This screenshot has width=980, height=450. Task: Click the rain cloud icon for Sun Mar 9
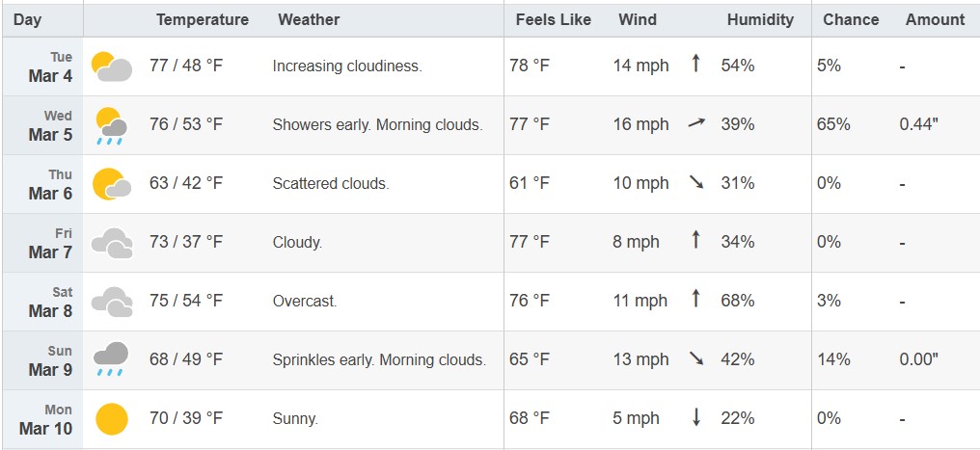point(111,359)
